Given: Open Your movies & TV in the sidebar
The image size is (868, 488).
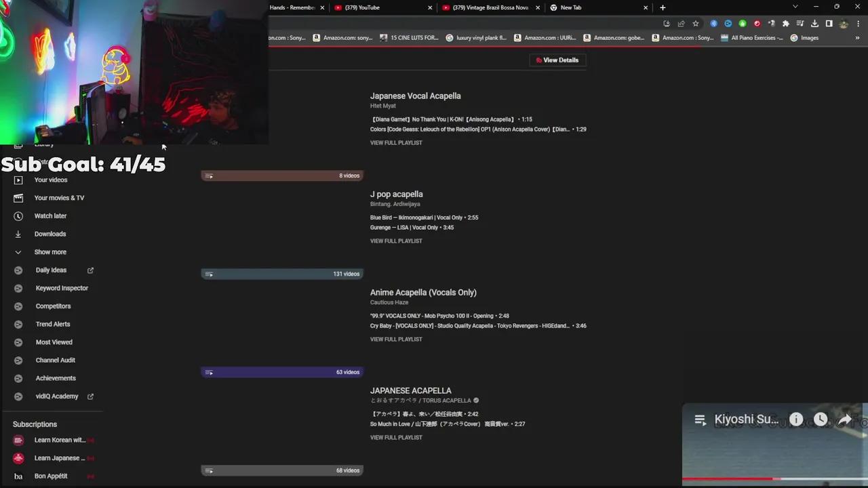Looking at the screenshot, I should (x=59, y=198).
